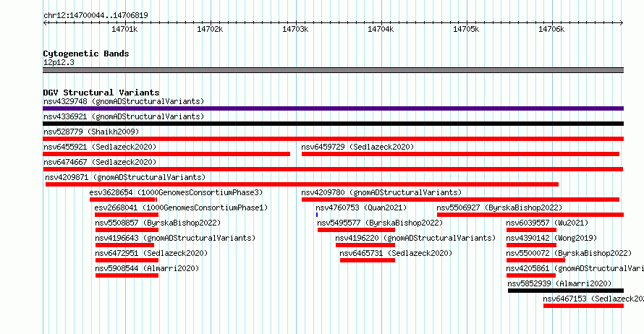Open nsv5495577 (ByrskaBishop2022) label
The height and width of the screenshot is (334, 644).
click(380, 223)
